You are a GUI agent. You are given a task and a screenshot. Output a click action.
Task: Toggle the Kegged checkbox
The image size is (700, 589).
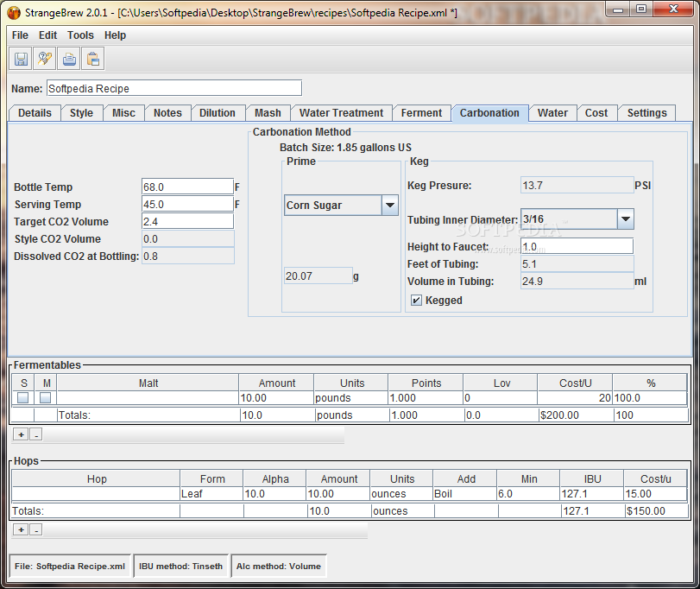(x=416, y=300)
